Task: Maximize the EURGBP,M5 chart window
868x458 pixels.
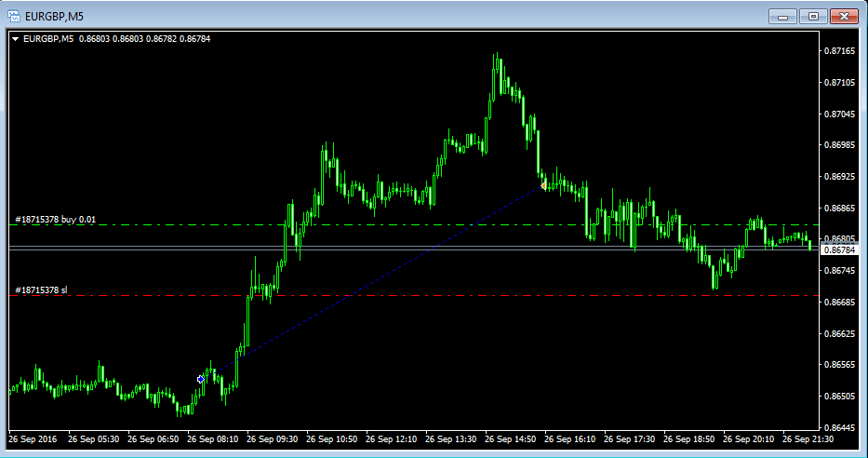Action: click(813, 17)
